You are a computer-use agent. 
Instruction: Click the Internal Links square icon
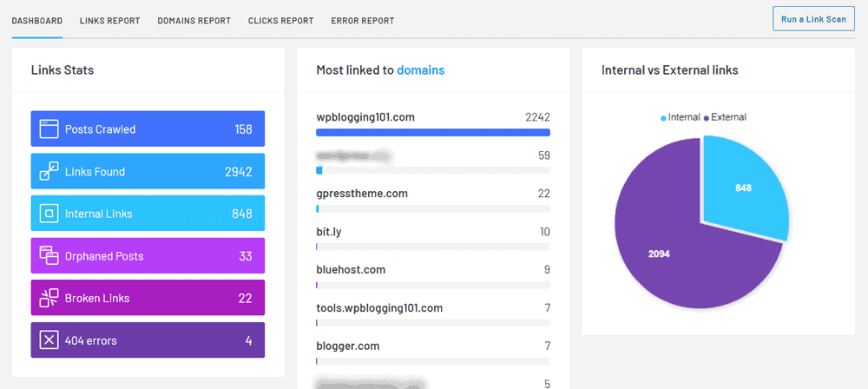(x=49, y=214)
